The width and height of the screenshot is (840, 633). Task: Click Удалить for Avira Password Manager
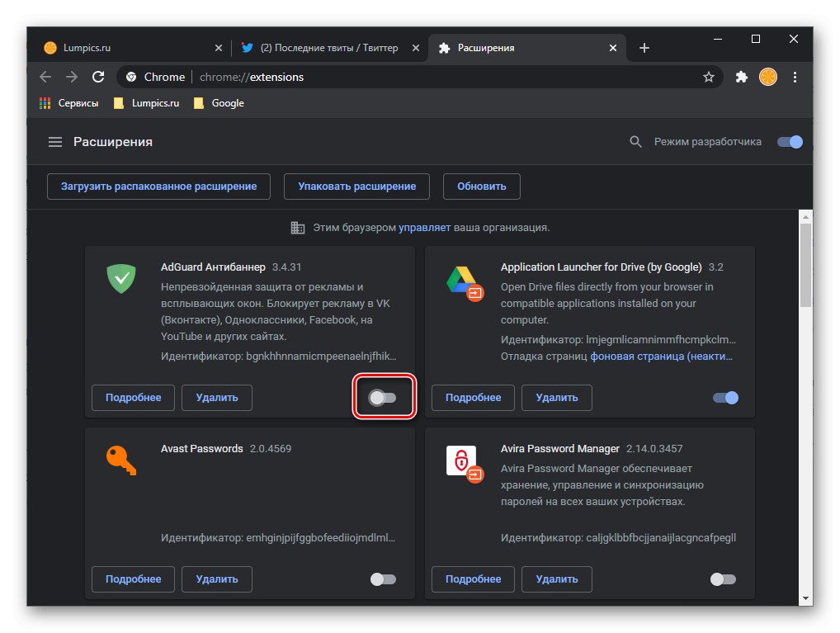557,579
